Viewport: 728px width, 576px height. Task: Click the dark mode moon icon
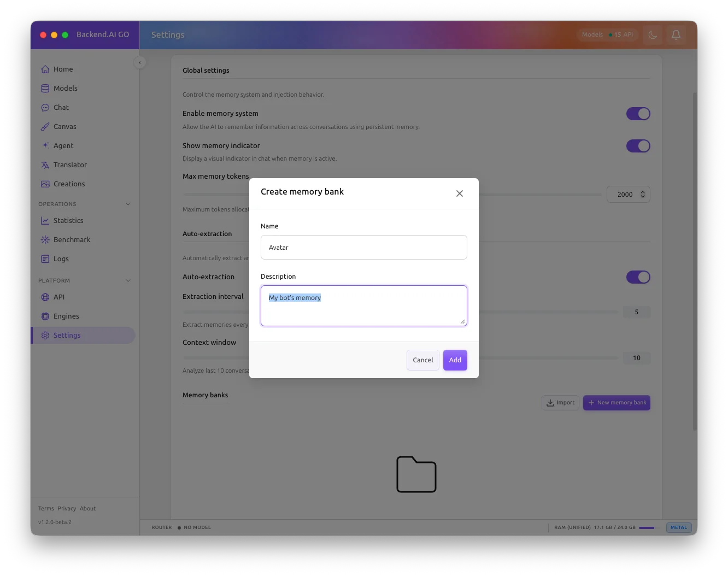(653, 35)
